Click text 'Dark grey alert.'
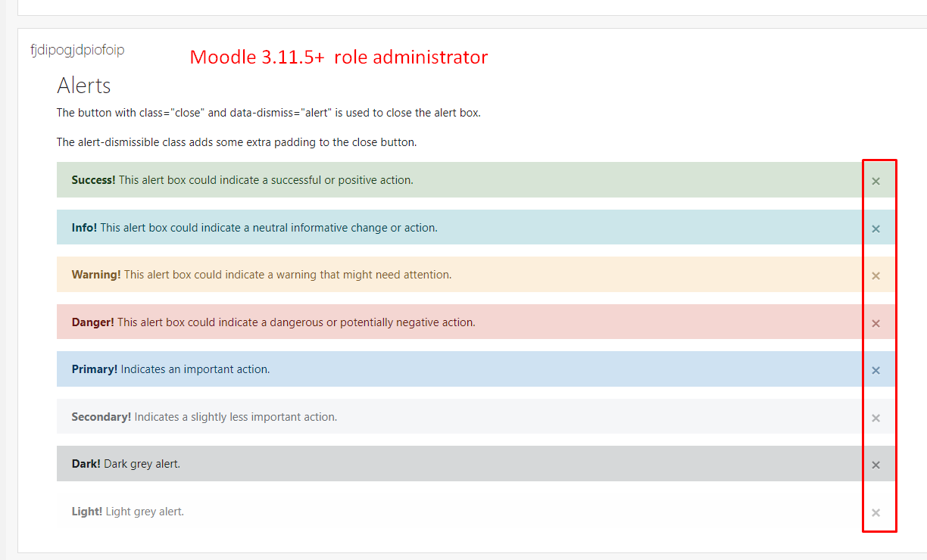The image size is (927, 560). coord(142,464)
